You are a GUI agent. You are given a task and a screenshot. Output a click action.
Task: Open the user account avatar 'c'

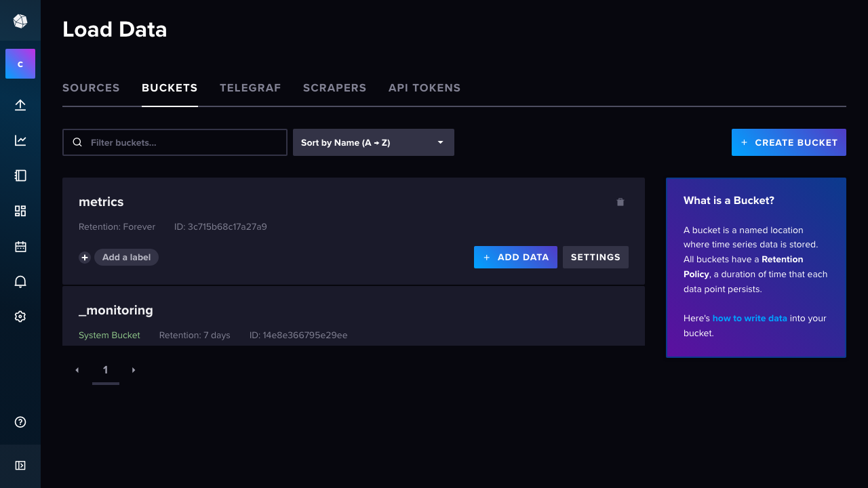click(x=20, y=64)
